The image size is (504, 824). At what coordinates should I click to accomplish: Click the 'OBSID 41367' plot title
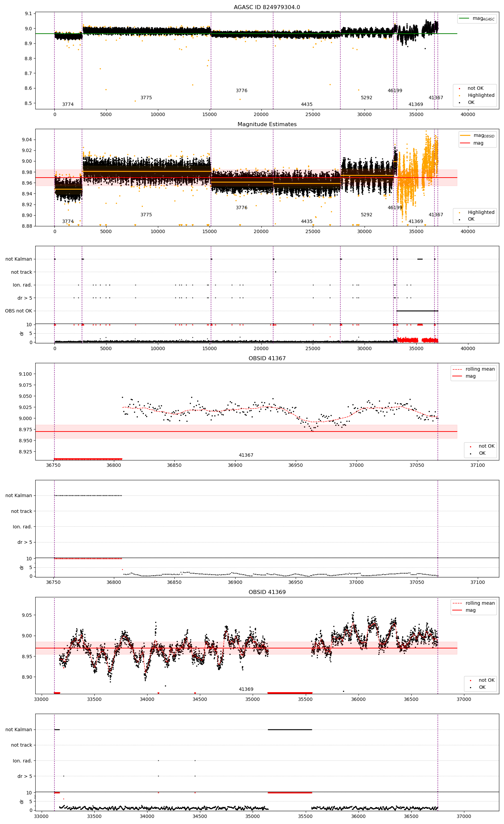[267, 358]
